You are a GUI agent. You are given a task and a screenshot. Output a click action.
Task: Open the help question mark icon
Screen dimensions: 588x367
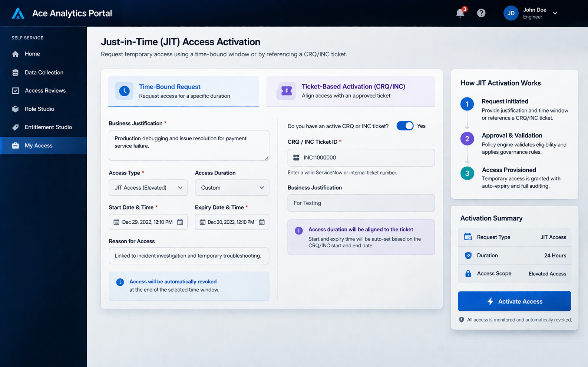[x=481, y=13]
